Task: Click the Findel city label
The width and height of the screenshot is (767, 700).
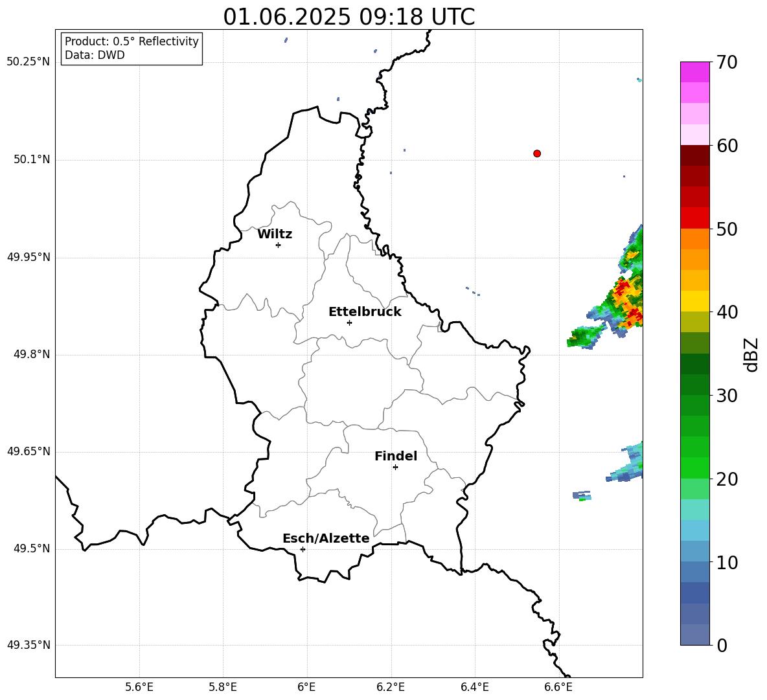Action: 396,456
